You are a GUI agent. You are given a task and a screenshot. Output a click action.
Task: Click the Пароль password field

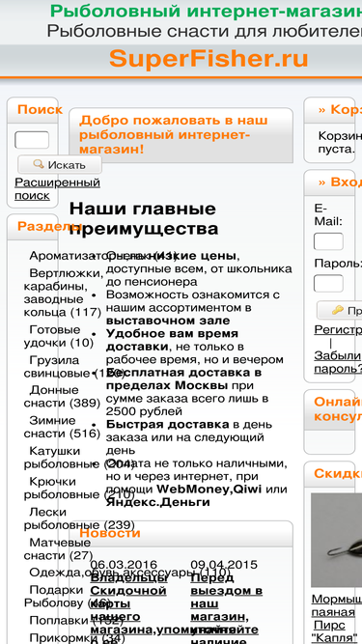[328, 284]
